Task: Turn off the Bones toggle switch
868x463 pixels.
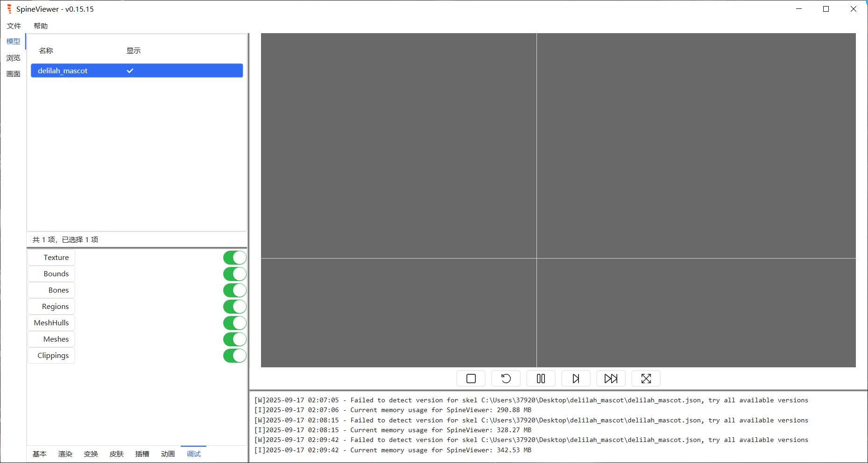Action: click(x=234, y=290)
